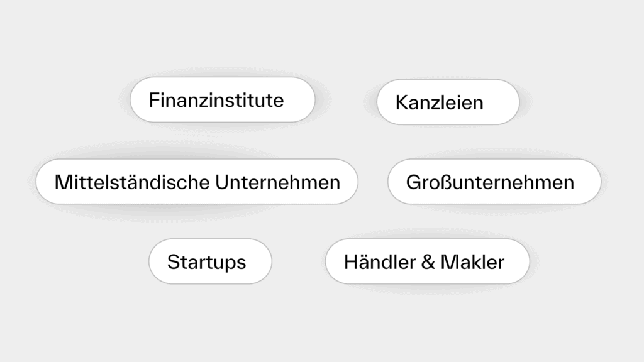Click the pill containing an ampersand
The height and width of the screenshot is (362, 644).
point(427,261)
